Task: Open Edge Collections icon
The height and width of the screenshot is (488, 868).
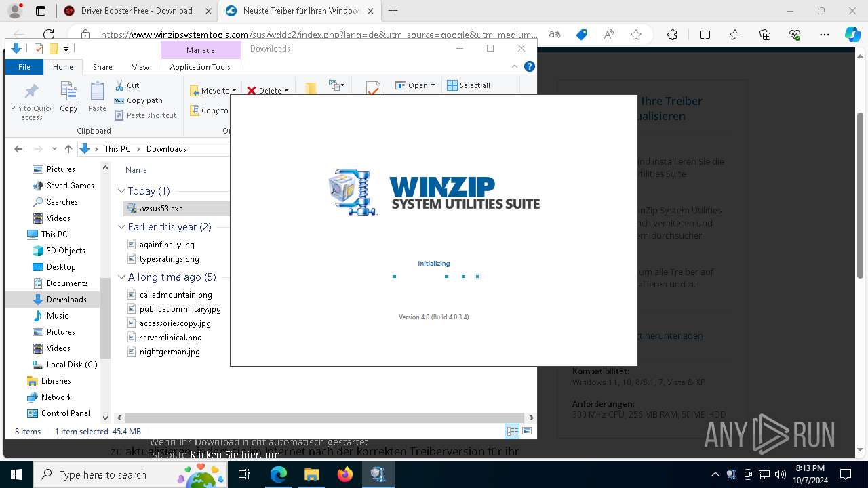Action: [765, 35]
